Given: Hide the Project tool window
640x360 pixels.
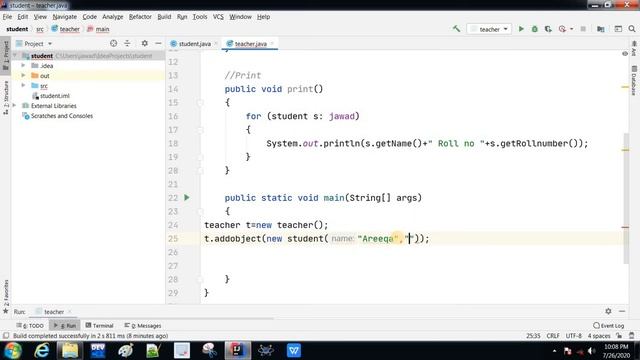Looking at the screenshot, I should click(x=158, y=43).
